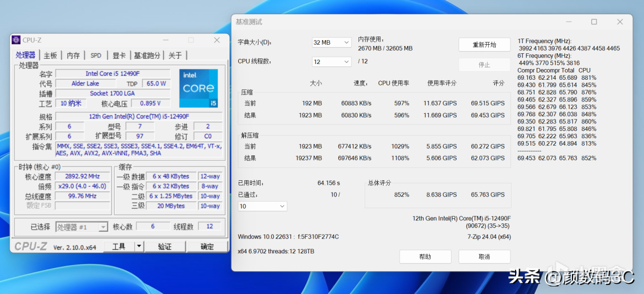Click the Intel Core i5 logo badge
Image resolution: width=644 pixels, height=294 pixels.
coord(199,88)
